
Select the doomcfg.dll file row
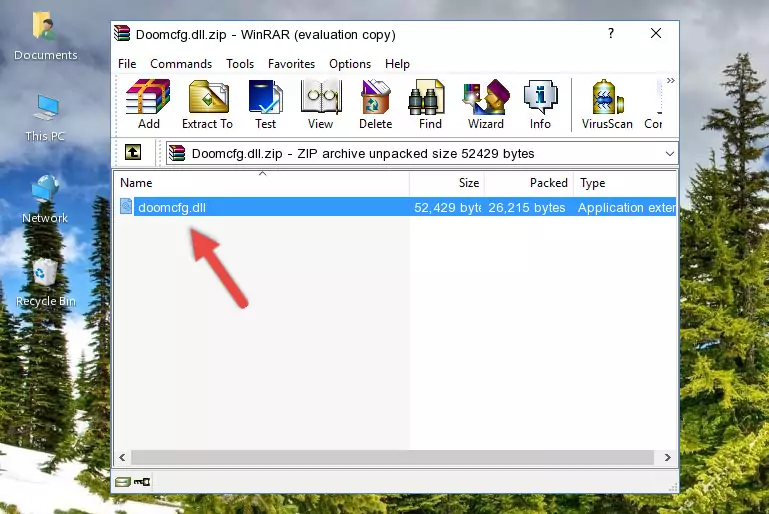point(396,207)
